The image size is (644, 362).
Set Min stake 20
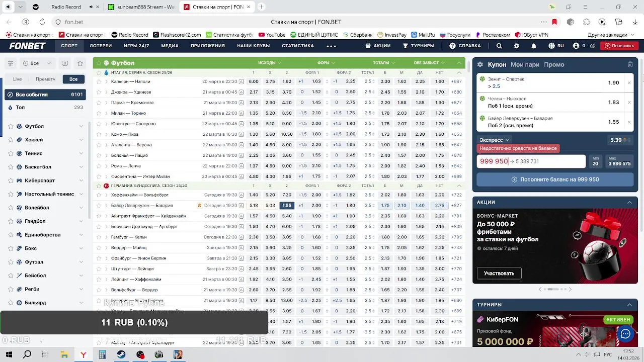coord(595,161)
